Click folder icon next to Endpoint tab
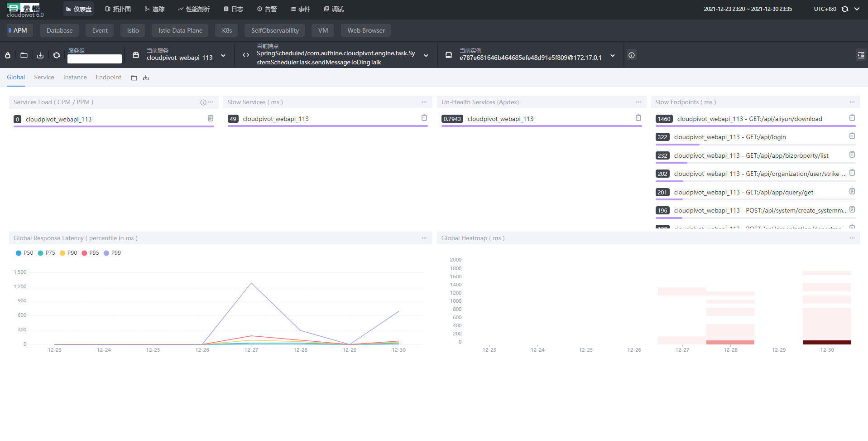 click(134, 78)
